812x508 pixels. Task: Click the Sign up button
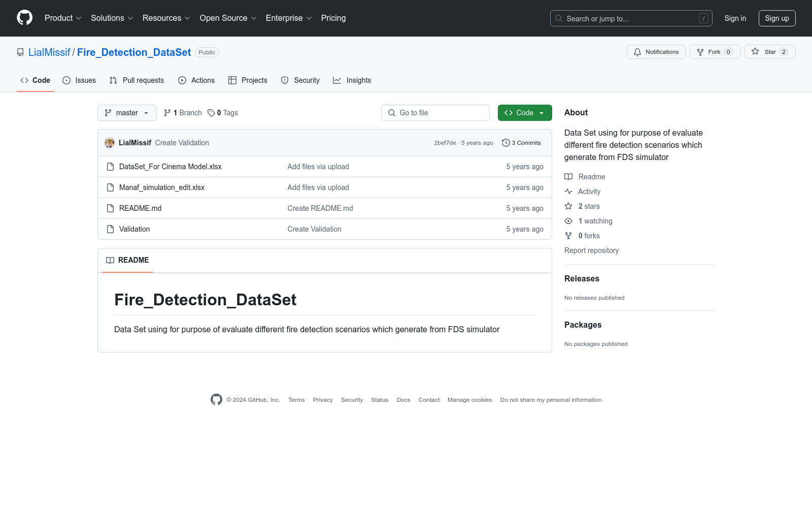[777, 18]
